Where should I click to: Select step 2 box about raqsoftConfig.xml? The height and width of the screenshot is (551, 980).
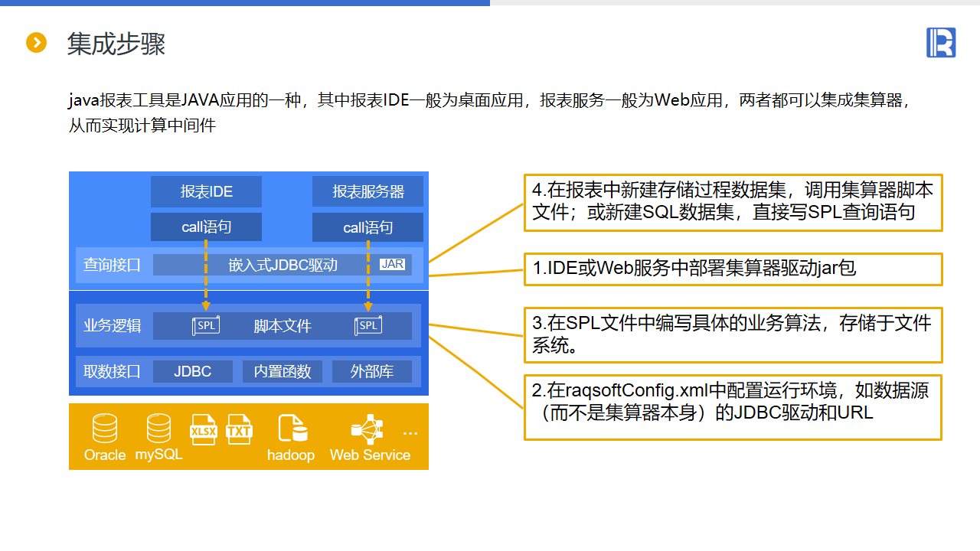click(x=733, y=407)
